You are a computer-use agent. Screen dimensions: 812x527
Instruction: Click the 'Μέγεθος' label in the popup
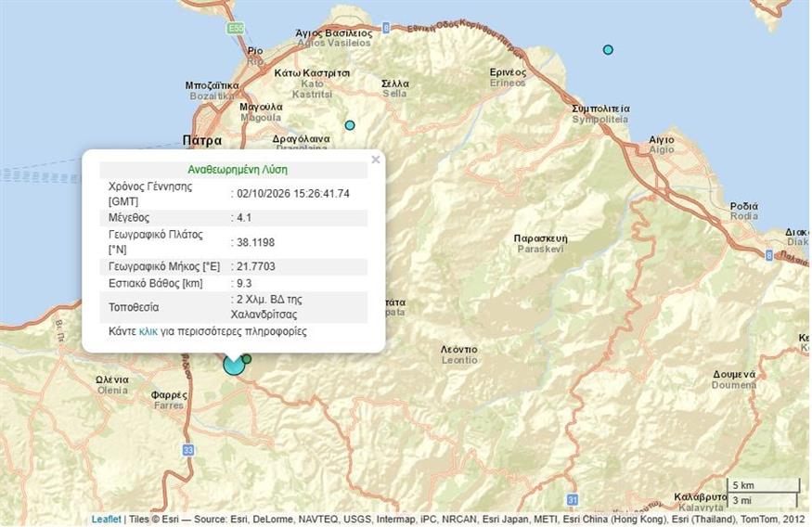point(129,218)
